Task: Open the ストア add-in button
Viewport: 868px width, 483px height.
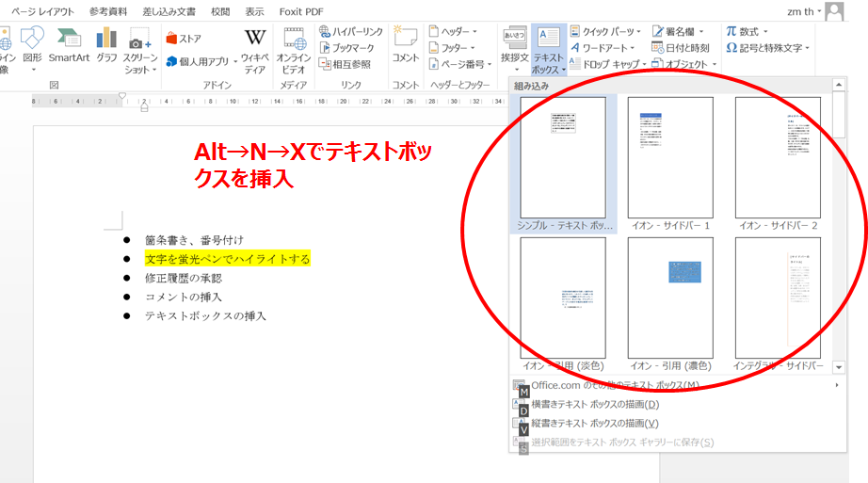Action: tap(184, 39)
